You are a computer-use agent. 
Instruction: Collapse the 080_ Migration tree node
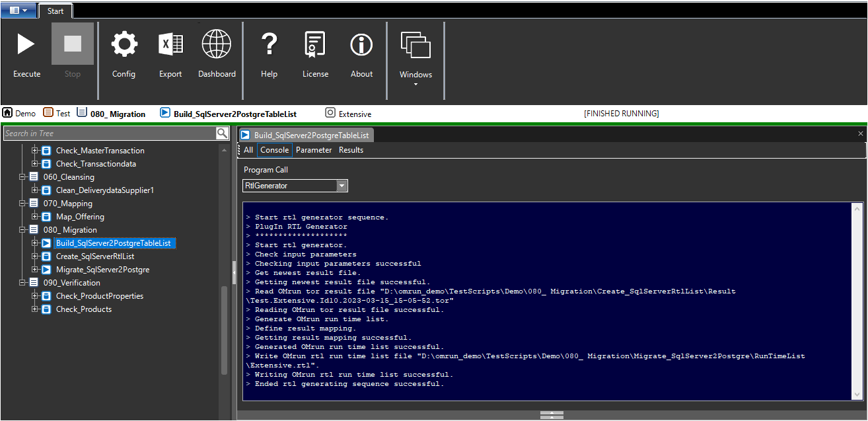[23, 230]
